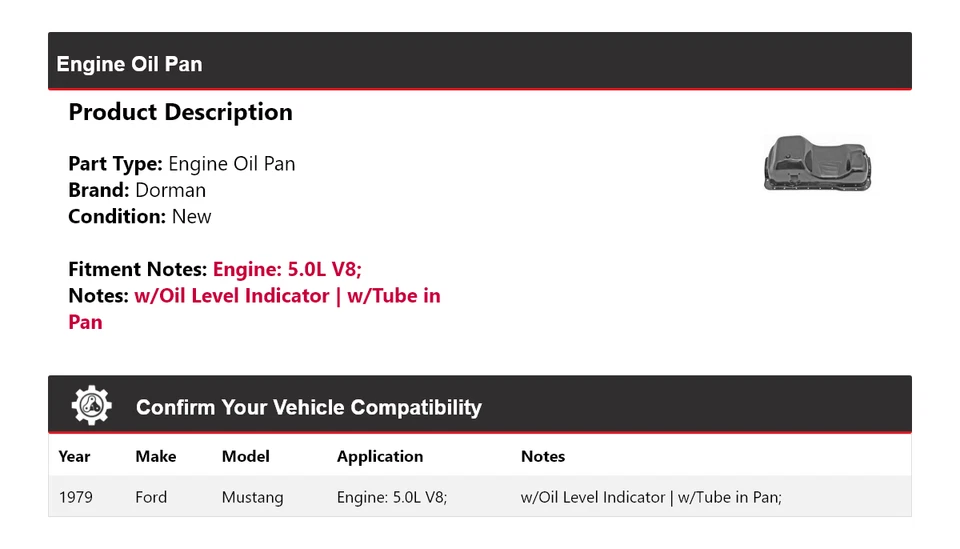Click the Engine Oil Pan header title
The width and height of the screenshot is (960, 549).
130,64
